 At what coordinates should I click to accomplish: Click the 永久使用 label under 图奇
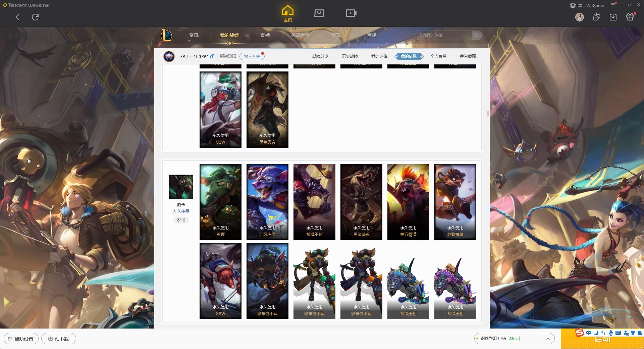tap(181, 211)
